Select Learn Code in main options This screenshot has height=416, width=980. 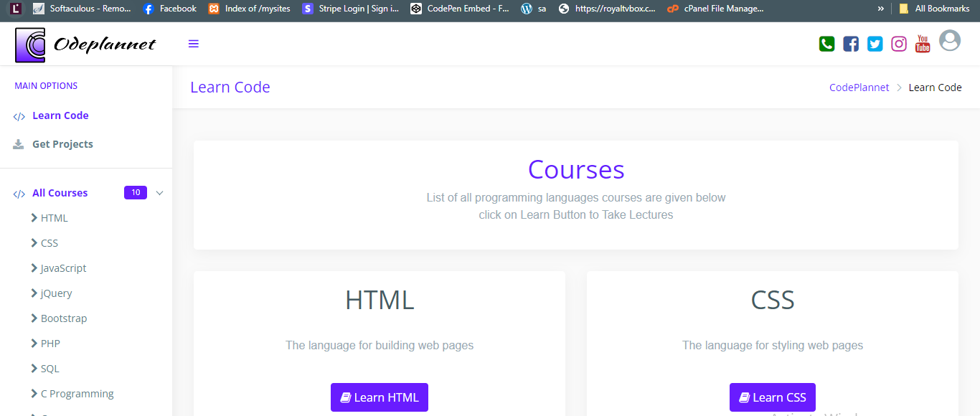click(x=60, y=115)
